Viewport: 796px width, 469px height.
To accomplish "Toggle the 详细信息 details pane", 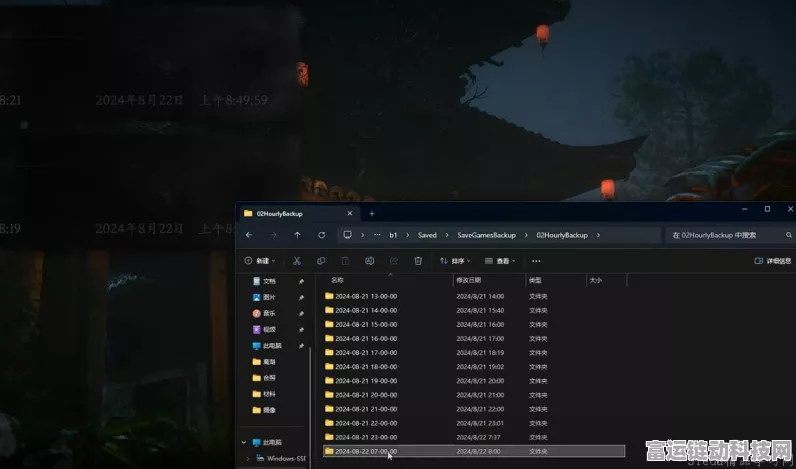I will (773, 261).
